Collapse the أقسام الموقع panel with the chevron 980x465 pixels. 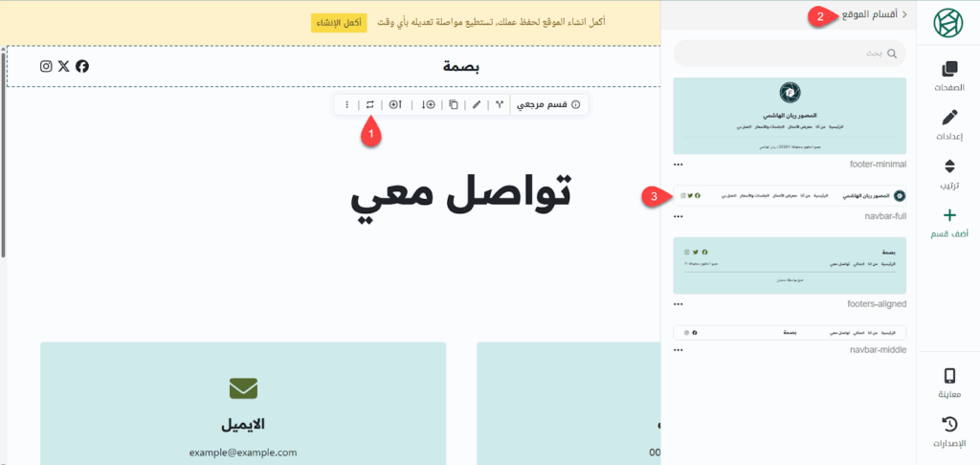click(x=904, y=14)
